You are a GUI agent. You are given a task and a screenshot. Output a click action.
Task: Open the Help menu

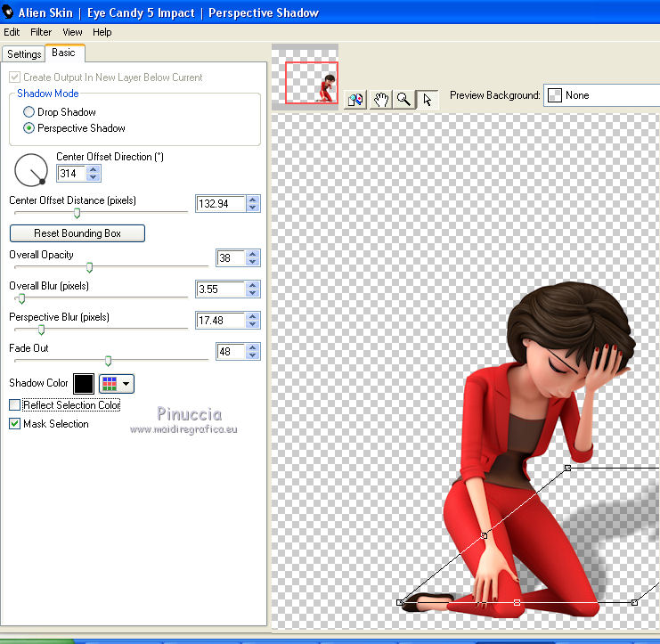[102, 32]
